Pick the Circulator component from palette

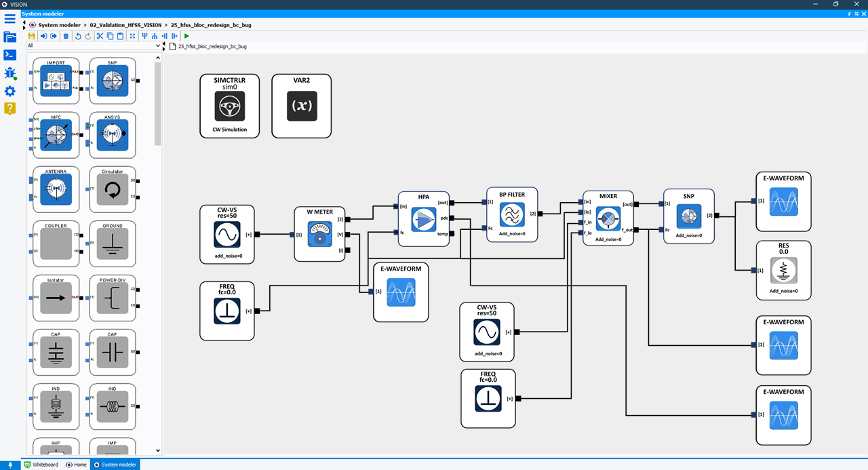click(113, 189)
